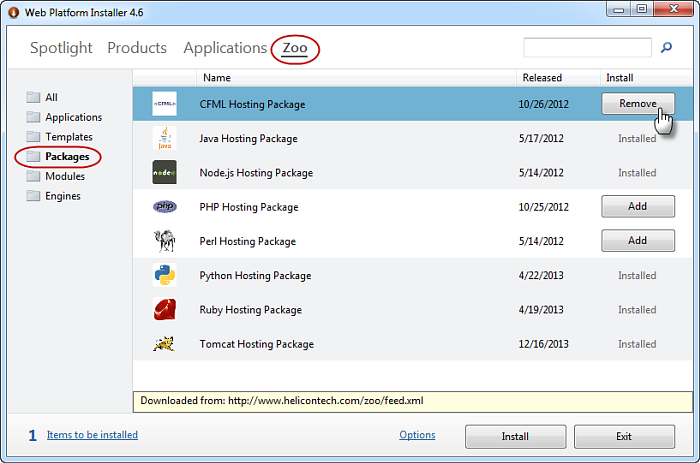This screenshot has height=463, width=700.
Task: Click the CFML Hosting Package icon
Action: (165, 104)
